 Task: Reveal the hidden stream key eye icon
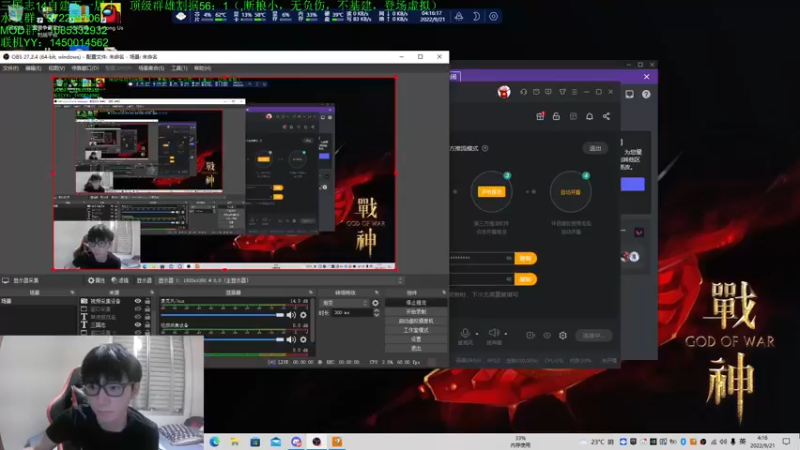coord(509,258)
